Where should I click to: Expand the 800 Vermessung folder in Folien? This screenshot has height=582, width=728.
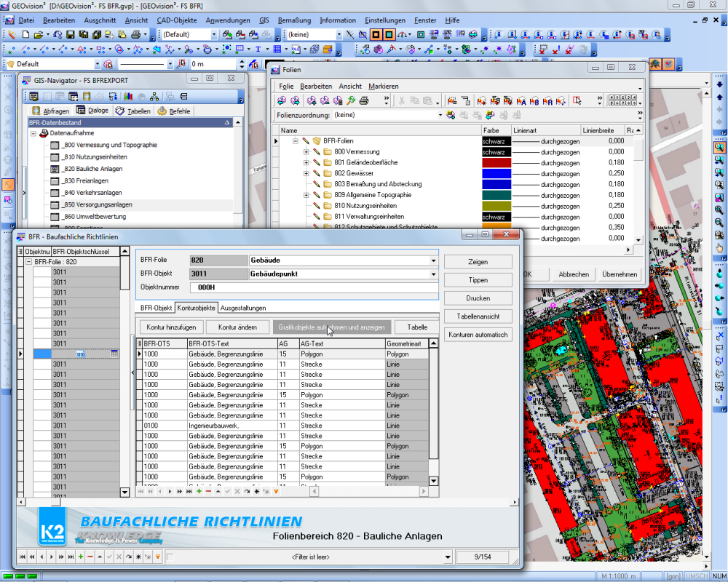point(306,152)
